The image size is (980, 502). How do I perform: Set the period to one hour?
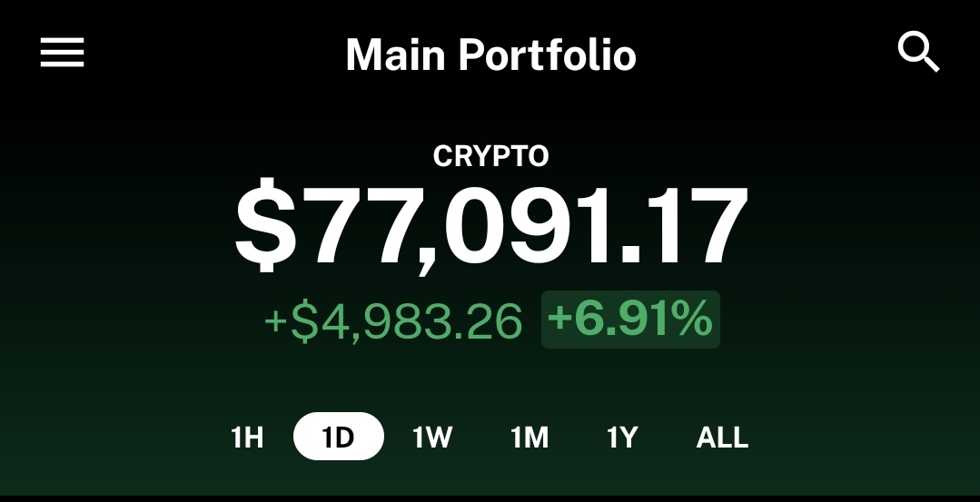click(248, 437)
